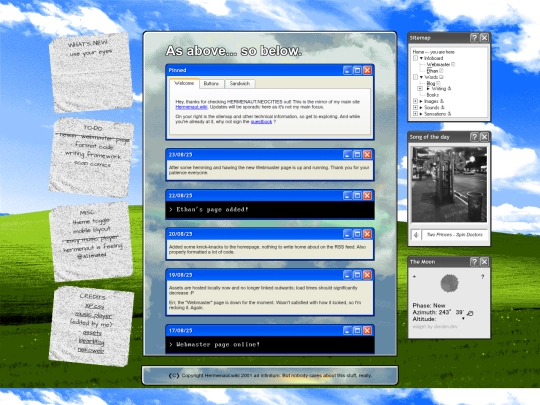Open Ethan page from sitemap
This screenshot has height=405, width=540.
(x=432, y=71)
